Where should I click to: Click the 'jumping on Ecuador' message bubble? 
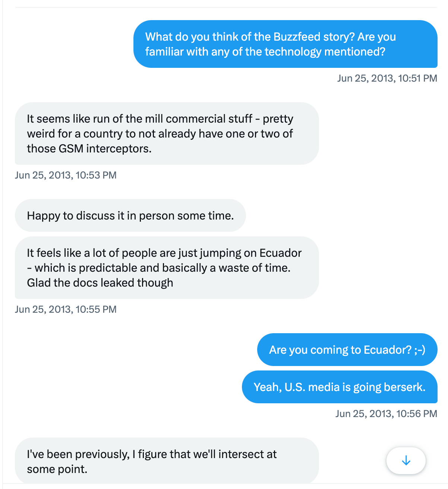click(167, 268)
